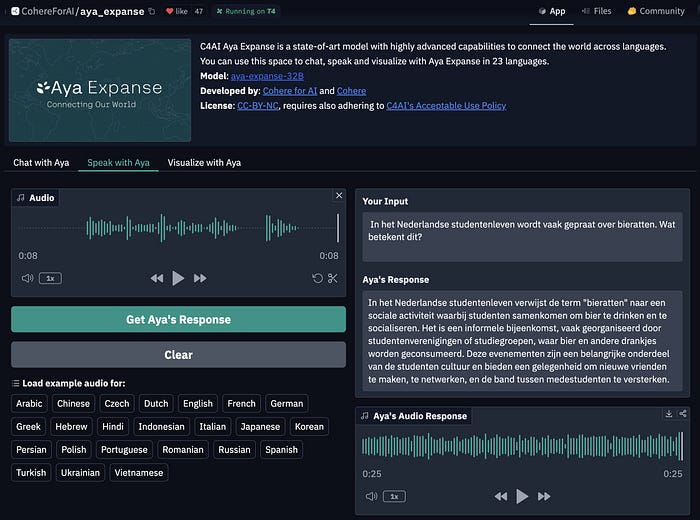This screenshot has width=700, height=520.
Task: Open the Files tab
Action: 596,11
